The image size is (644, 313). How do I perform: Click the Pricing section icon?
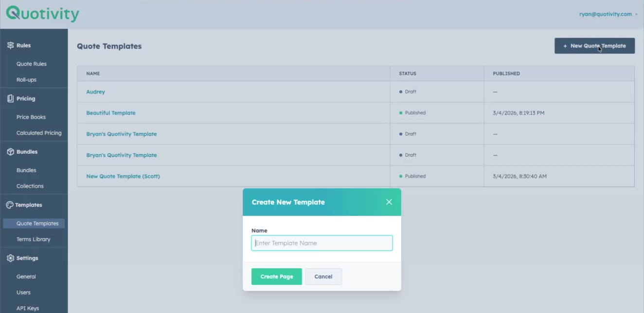tap(10, 98)
